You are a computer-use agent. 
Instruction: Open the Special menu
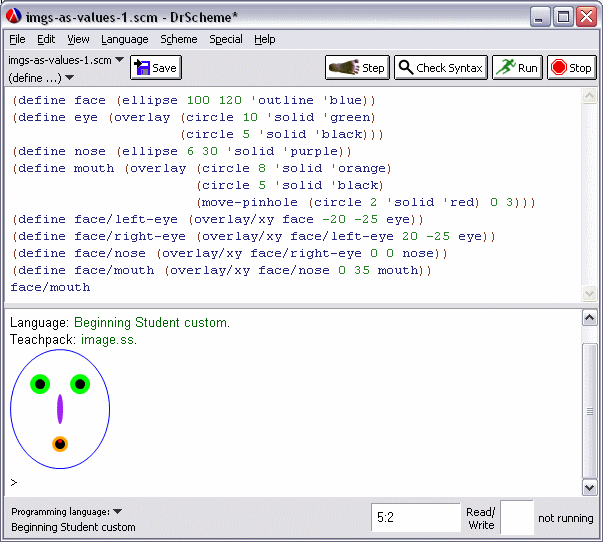226,39
